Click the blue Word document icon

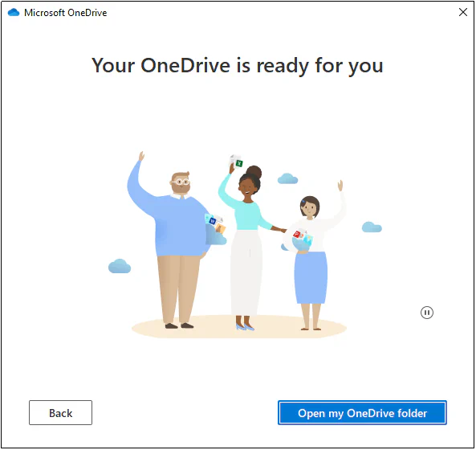(213, 221)
